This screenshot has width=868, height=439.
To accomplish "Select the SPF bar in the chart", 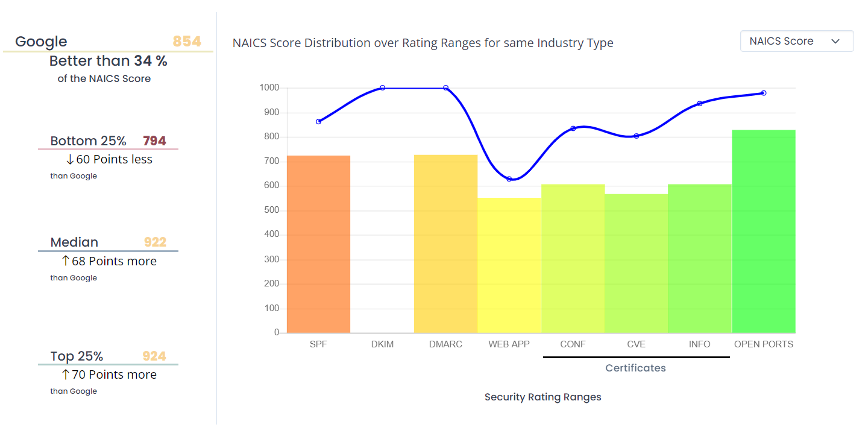I will pos(318,241).
